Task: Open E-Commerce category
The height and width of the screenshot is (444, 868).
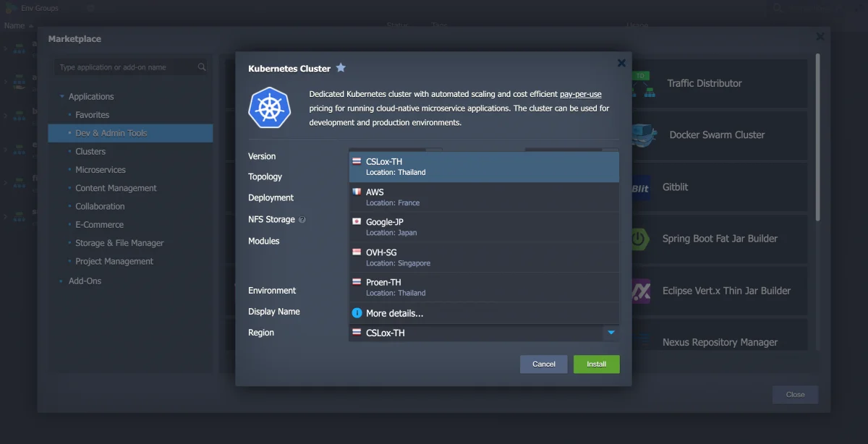Action: [x=99, y=225]
